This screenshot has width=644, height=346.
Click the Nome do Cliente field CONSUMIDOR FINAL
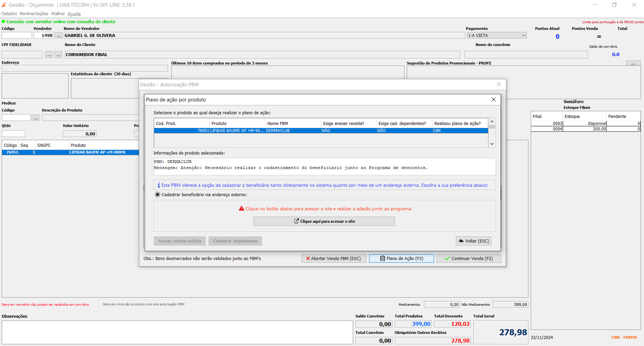coord(262,55)
